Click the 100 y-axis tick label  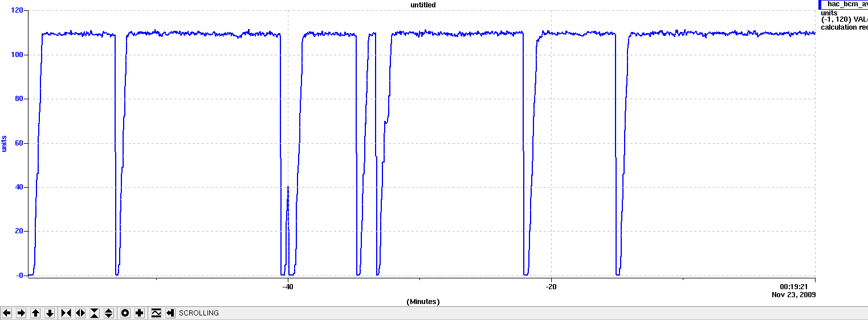(17, 55)
